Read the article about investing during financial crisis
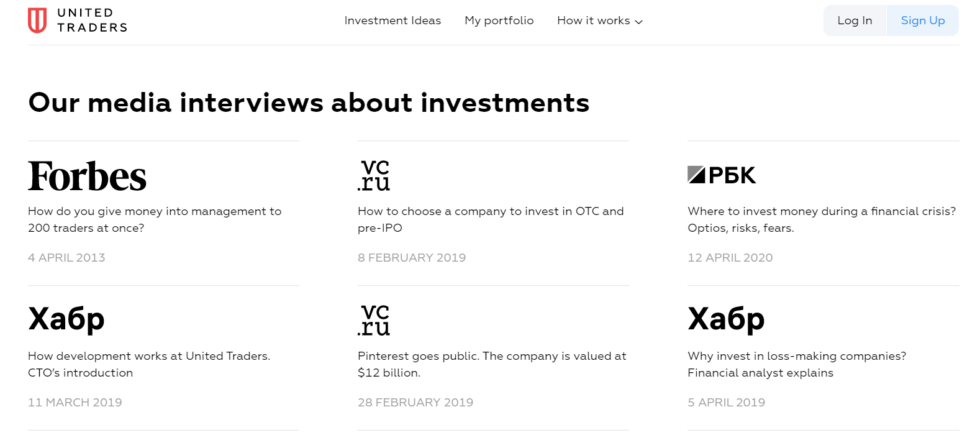Viewport: 980px width, 435px height. click(x=821, y=219)
